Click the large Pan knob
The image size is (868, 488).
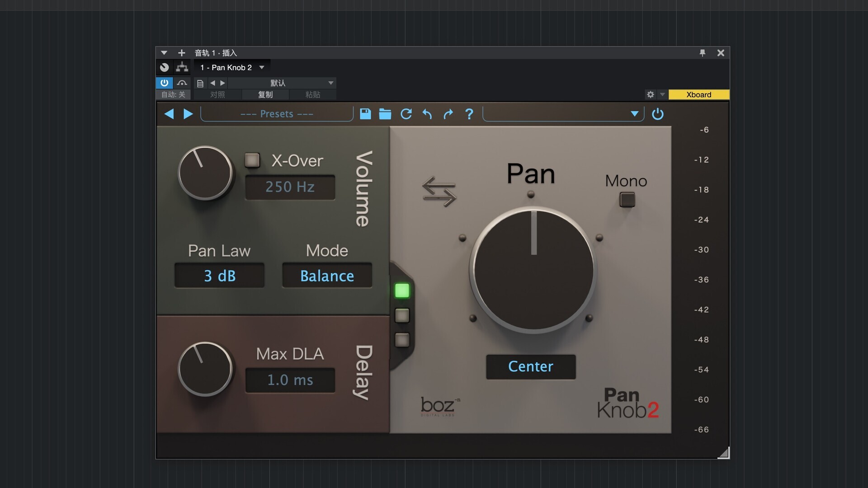(533, 270)
